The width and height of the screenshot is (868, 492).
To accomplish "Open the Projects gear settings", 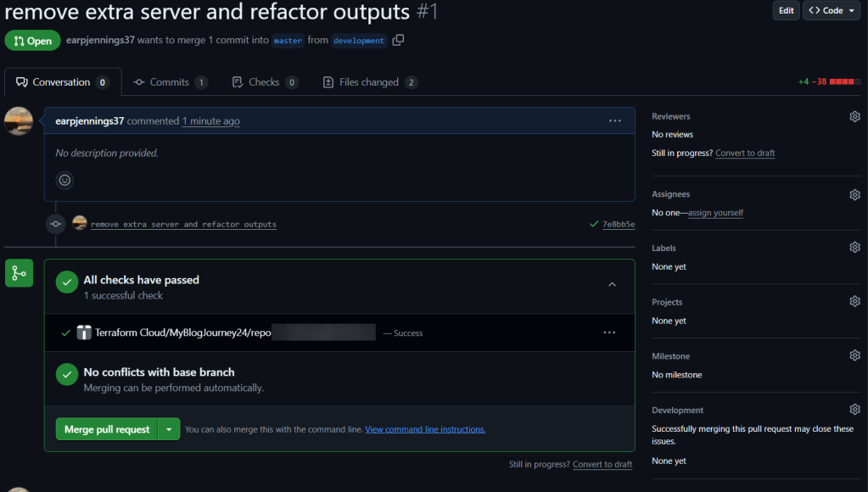I will point(854,302).
